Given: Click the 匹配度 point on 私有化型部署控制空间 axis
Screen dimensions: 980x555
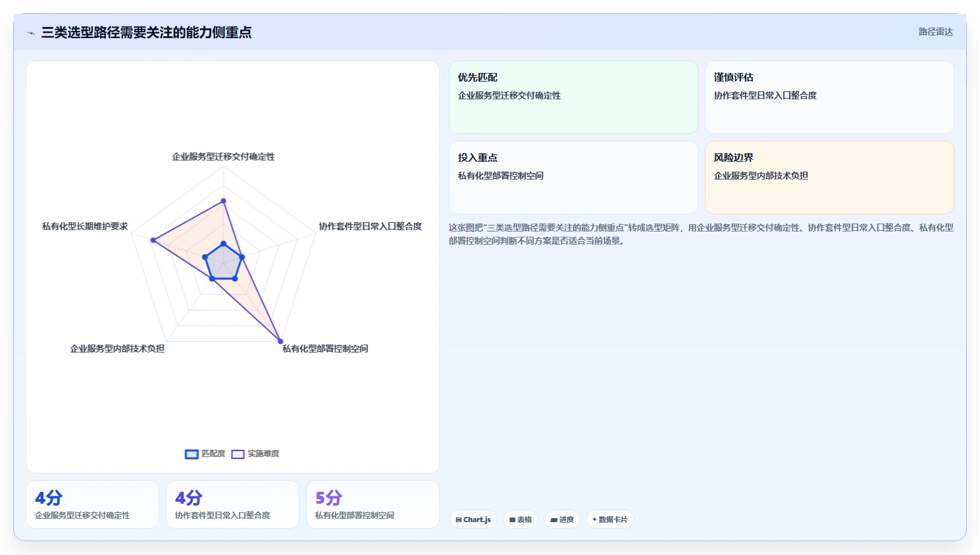Looking at the screenshot, I should coord(235,279).
